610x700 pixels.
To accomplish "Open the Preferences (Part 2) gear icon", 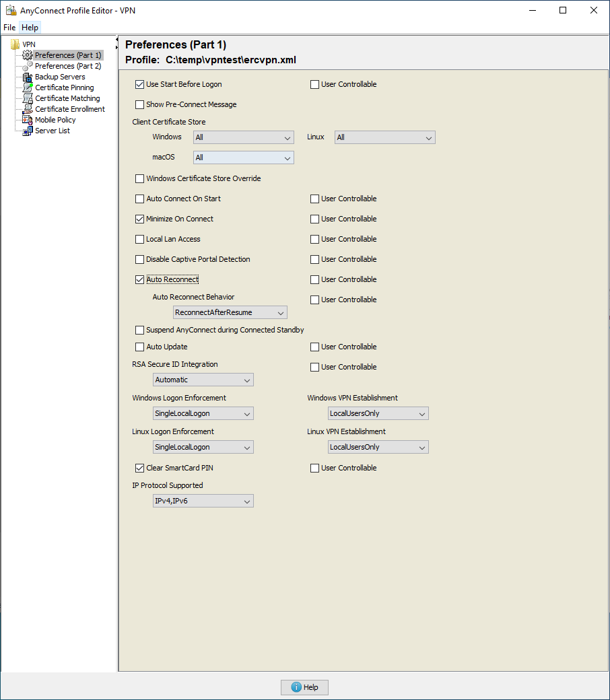I will 28,65.
